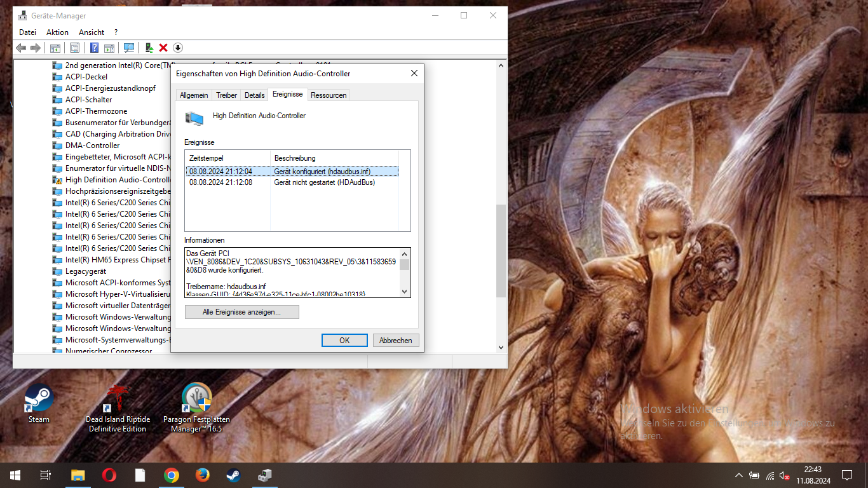
Task: Click the Legacygerät device icon
Action: (57, 271)
